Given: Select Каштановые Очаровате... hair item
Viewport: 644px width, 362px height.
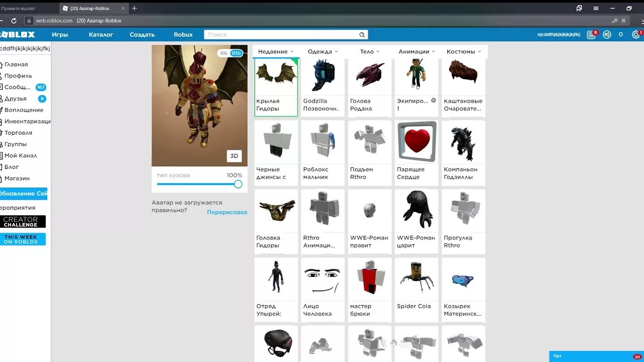Looking at the screenshot, I should [x=463, y=87].
